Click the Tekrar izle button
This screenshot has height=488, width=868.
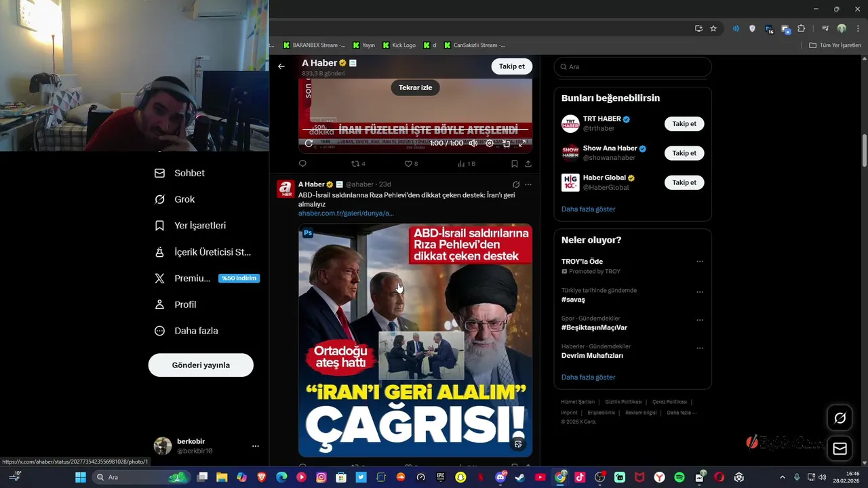click(415, 87)
